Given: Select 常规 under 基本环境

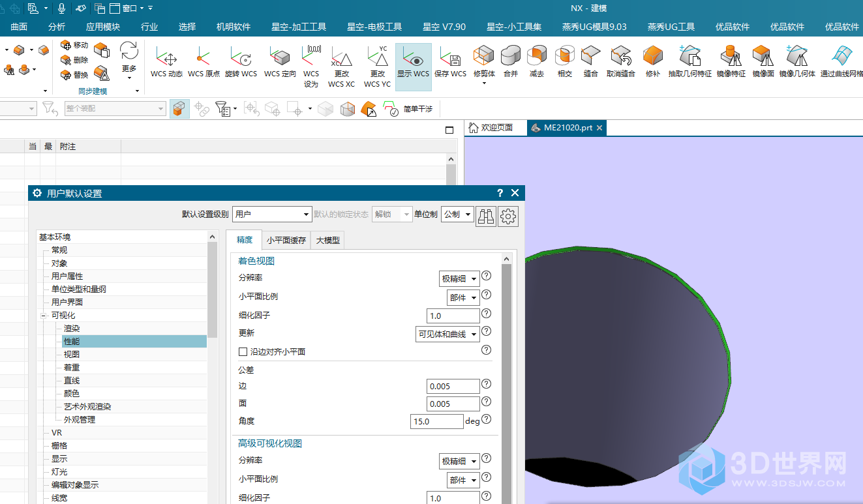Looking at the screenshot, I should 59,250.
